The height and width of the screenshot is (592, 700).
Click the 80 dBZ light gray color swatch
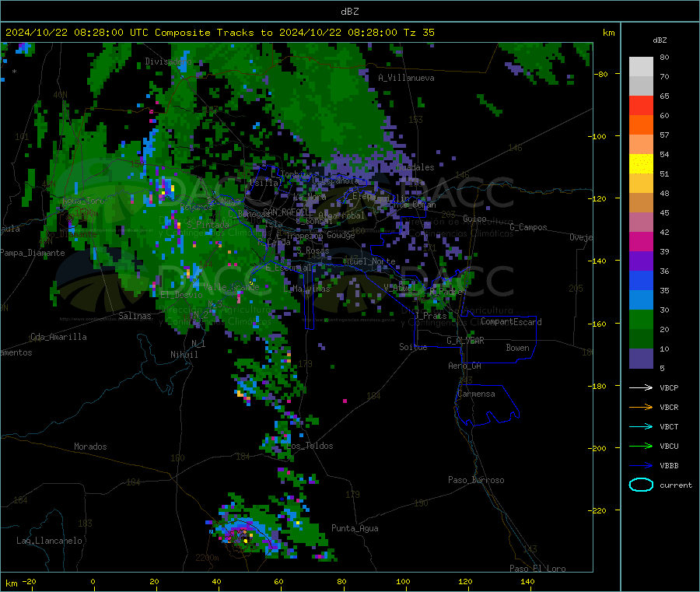coord(641,67)
